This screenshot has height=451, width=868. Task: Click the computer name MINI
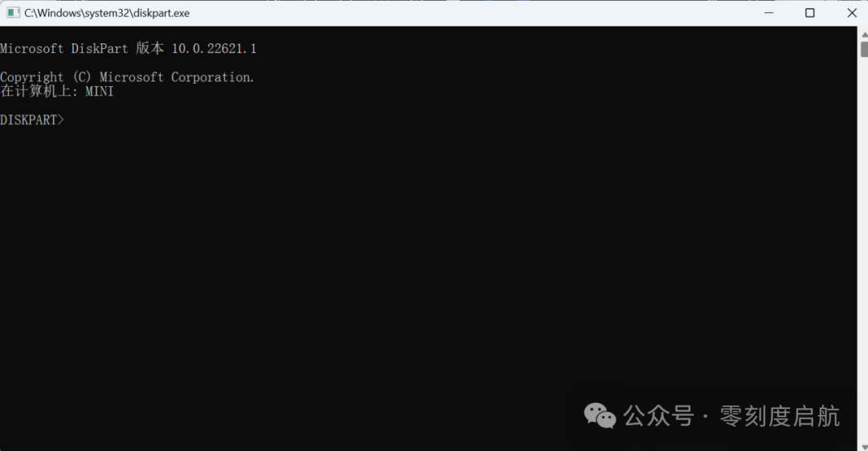pyautogui.click(x=100, y=92)
